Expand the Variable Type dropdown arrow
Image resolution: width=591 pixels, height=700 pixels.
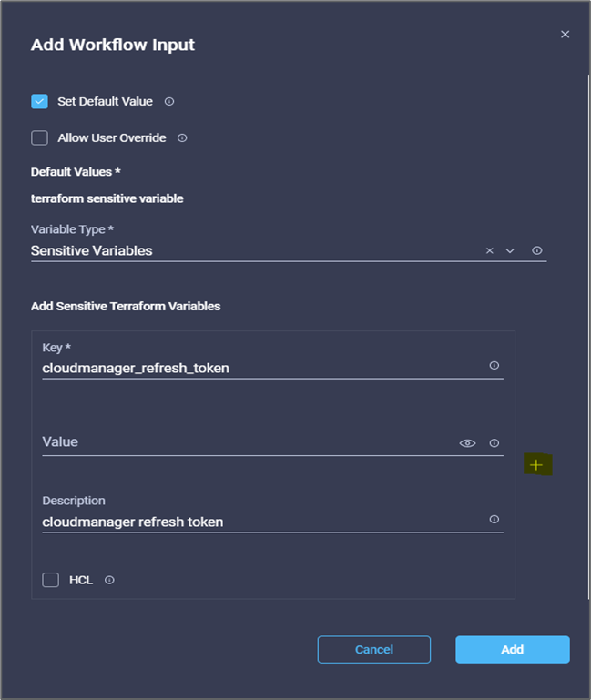point(510,250)
